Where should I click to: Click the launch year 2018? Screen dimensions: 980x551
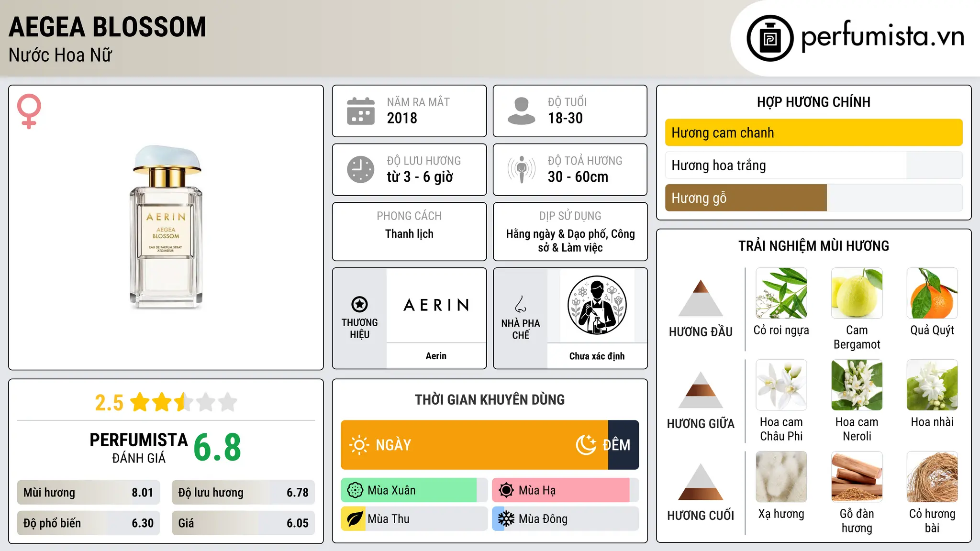click(402, 118)
